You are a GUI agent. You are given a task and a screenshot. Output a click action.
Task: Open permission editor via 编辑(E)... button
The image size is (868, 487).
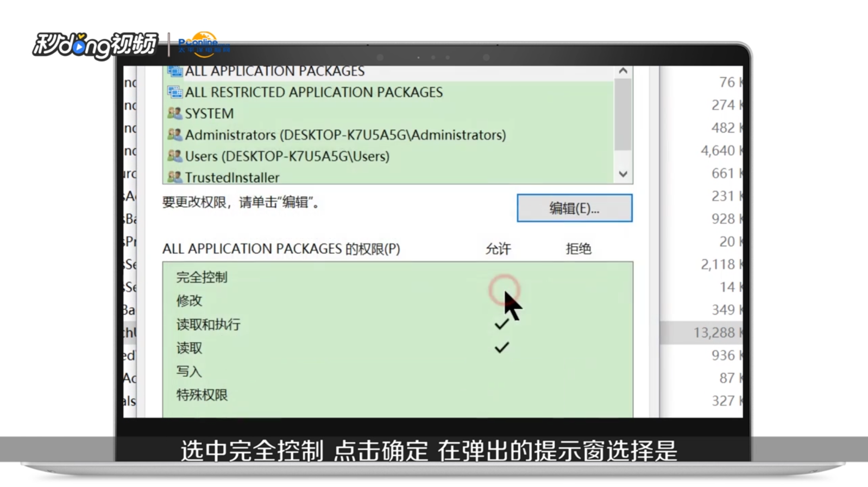575,208
